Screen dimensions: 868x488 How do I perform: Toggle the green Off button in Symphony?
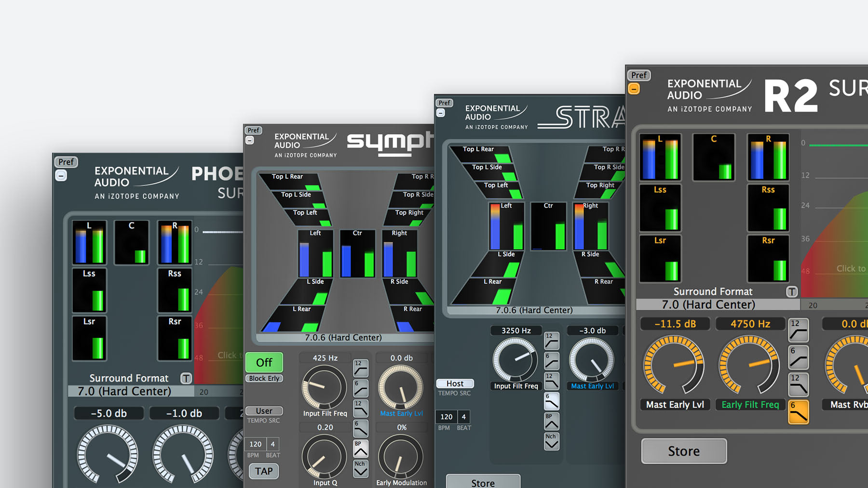(x=264, y=362)
